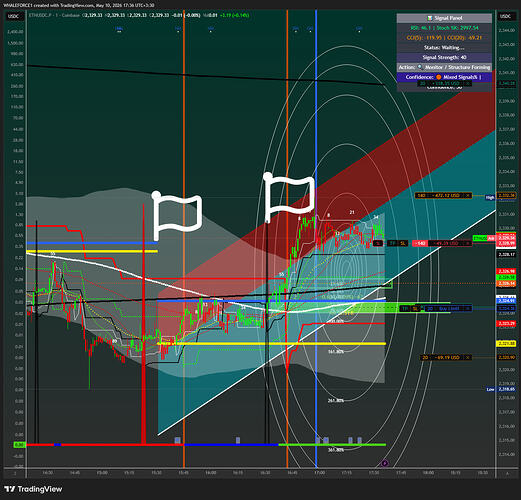
Task: Click the yellow 2,321.88 price label
Action: tap(507, 344)
